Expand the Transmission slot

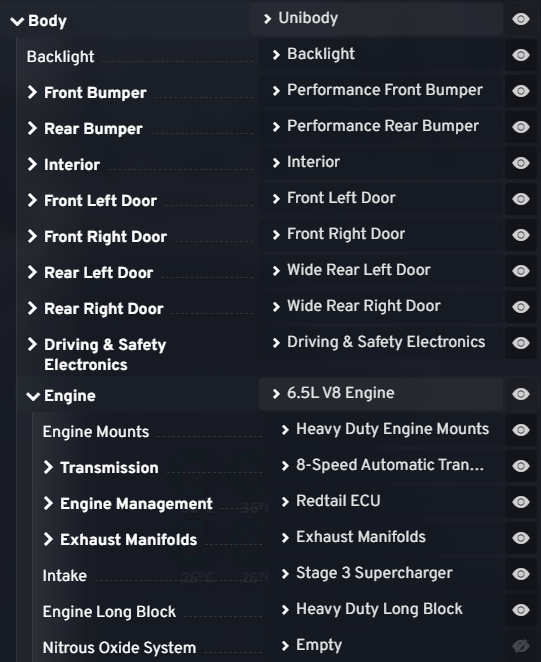tap(48, 467)
